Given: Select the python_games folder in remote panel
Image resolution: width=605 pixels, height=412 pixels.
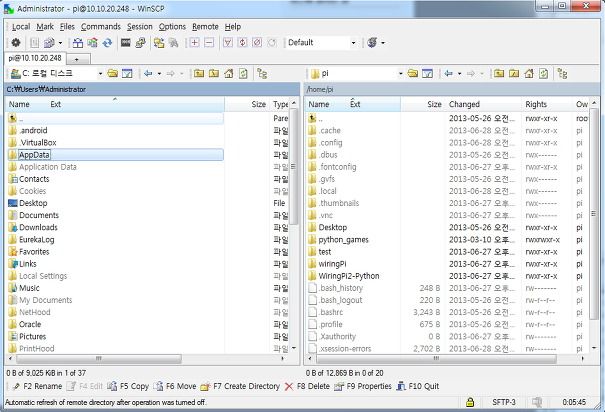Looking at the screenshot, I should (343, 240).
